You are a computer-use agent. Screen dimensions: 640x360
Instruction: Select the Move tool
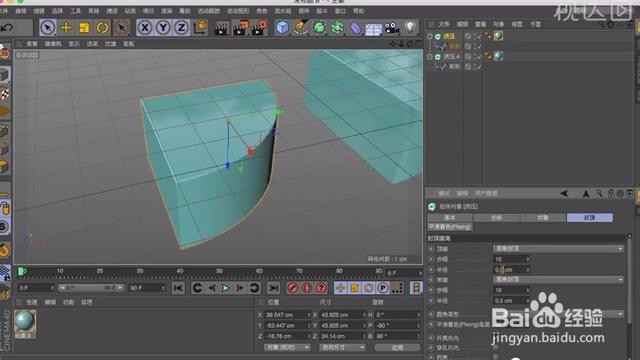[x=66, y=28]
